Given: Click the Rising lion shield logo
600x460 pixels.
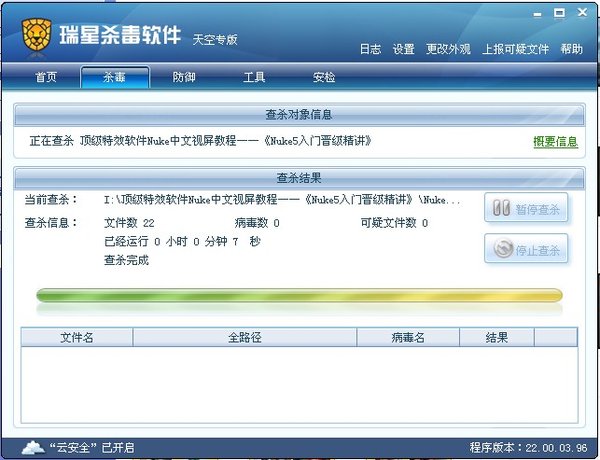Looking at the screenshot, I should coord(37,35).
